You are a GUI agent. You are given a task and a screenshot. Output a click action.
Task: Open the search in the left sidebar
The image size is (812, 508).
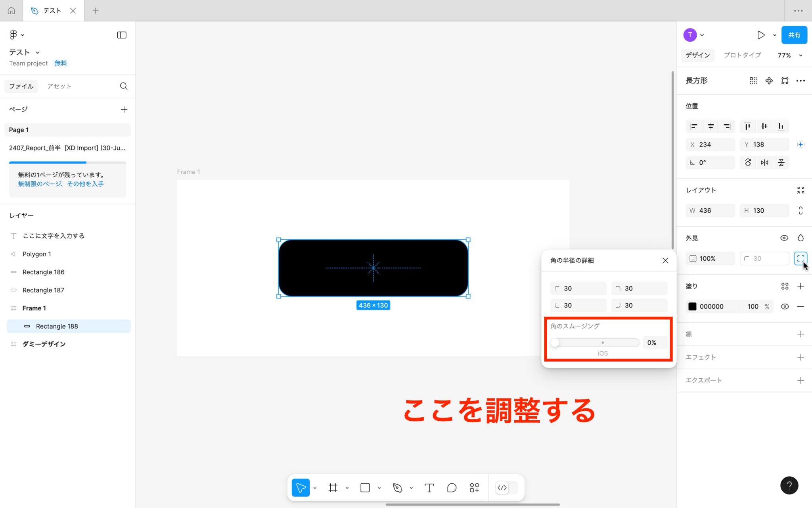[123, 86]
